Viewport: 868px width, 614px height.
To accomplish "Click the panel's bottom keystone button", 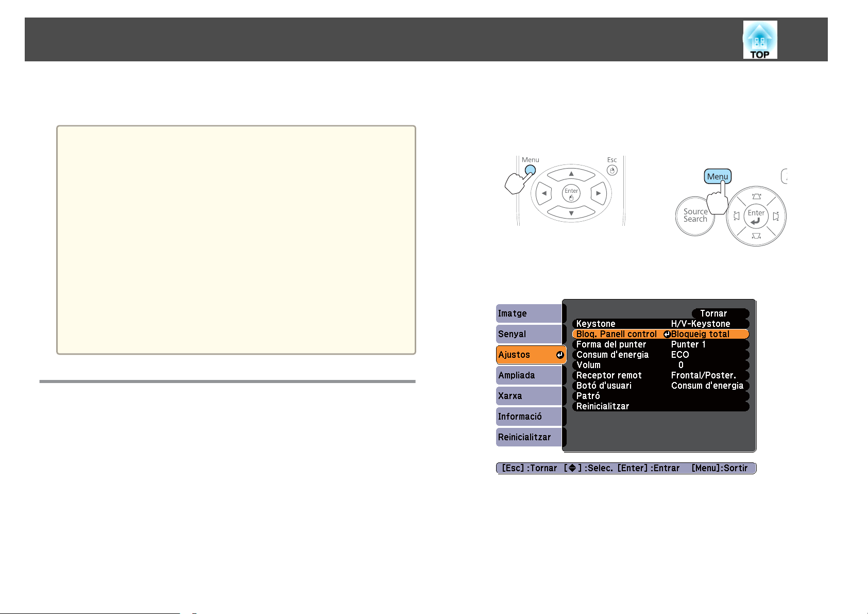I will tap(756, 236).
